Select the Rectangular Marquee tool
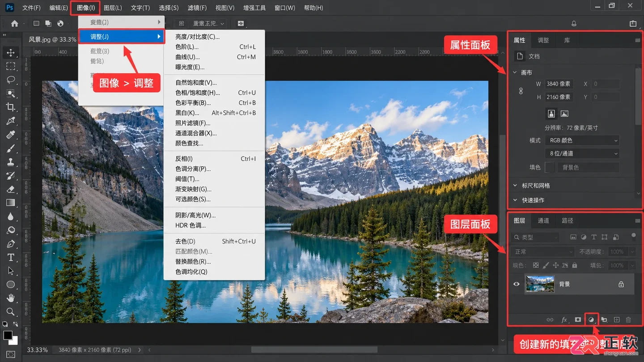This screenshot has height=362, width=644. [11, 66]
